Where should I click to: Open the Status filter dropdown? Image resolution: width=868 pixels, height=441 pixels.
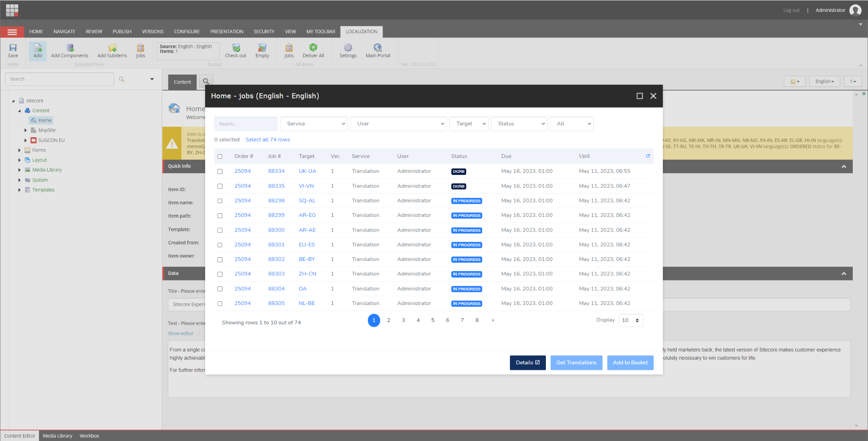(519, 124)
